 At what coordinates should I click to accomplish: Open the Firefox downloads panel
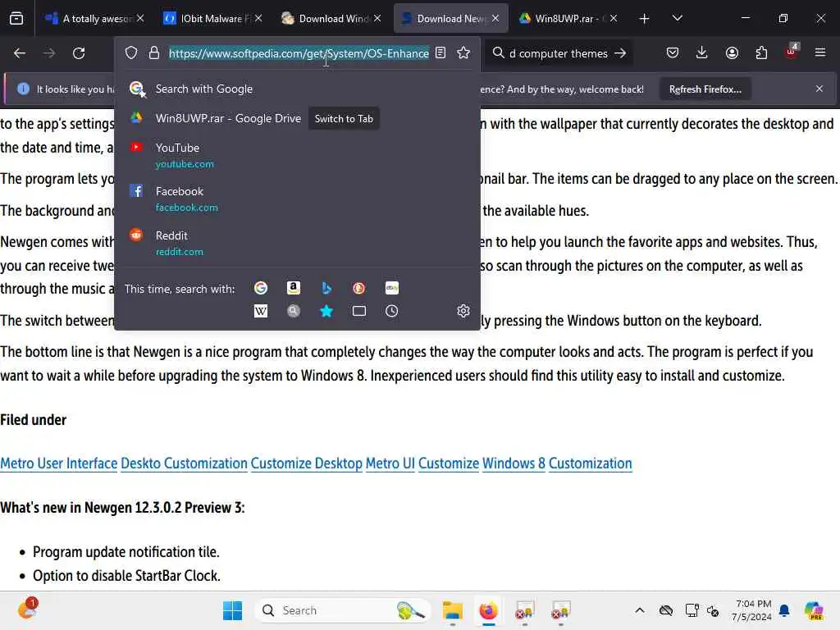coord(702,53)
